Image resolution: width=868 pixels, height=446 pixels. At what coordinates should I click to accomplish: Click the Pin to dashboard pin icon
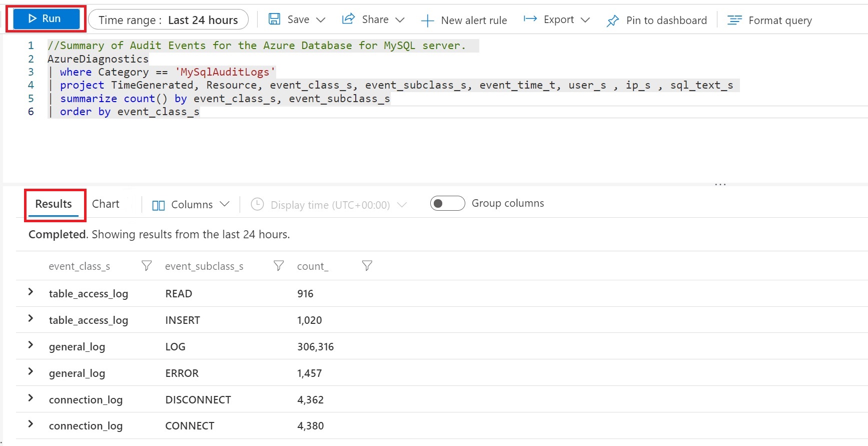point(612,21)
